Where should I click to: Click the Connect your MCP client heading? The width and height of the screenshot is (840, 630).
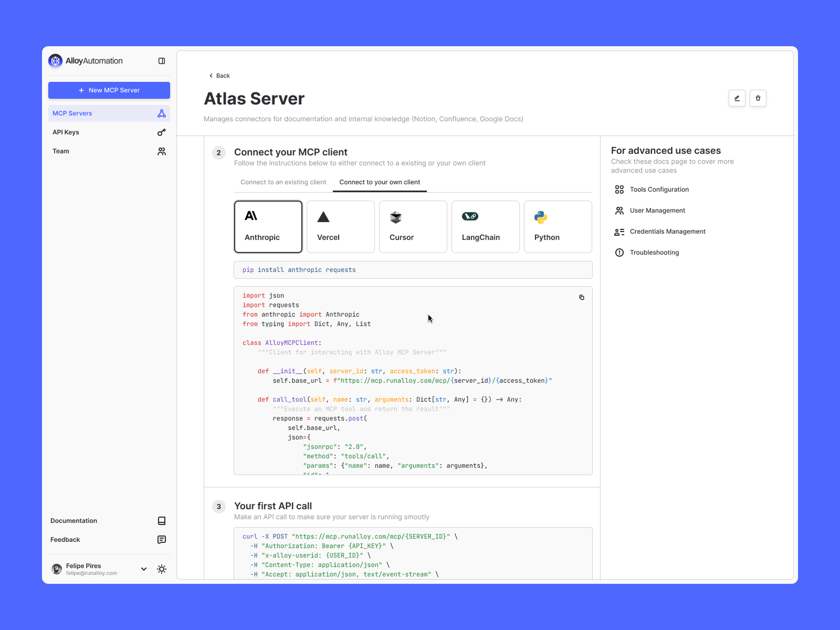pos(291,152)
